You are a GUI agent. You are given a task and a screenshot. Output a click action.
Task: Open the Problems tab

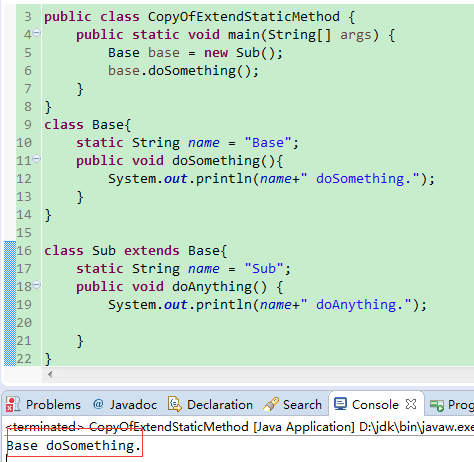[x=44, y=405]
